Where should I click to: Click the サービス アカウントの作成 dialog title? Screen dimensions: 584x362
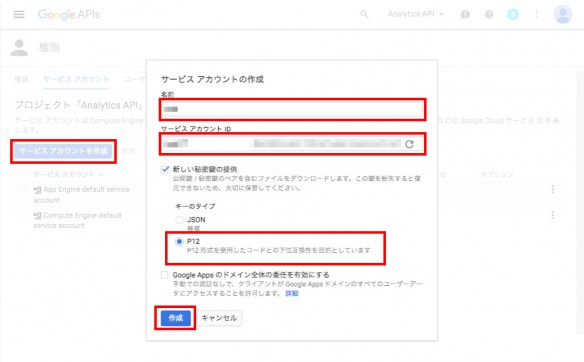[x=212, y=79]
